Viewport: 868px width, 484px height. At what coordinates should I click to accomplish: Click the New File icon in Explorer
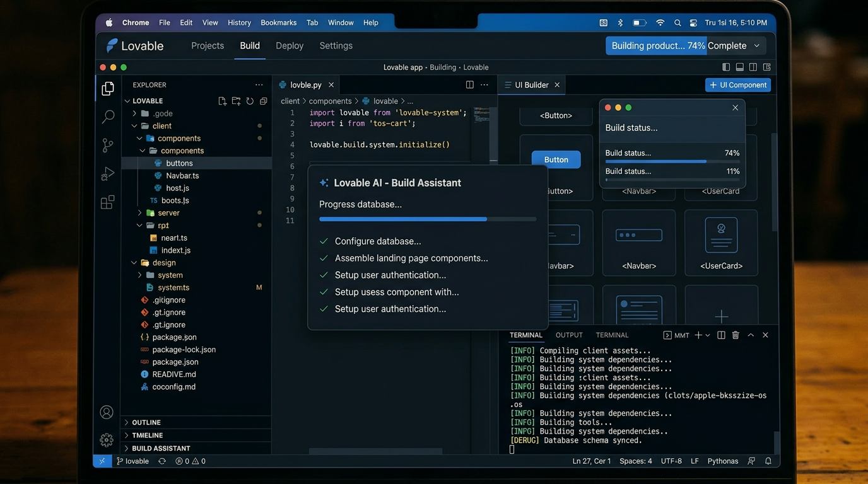(222, 100)
